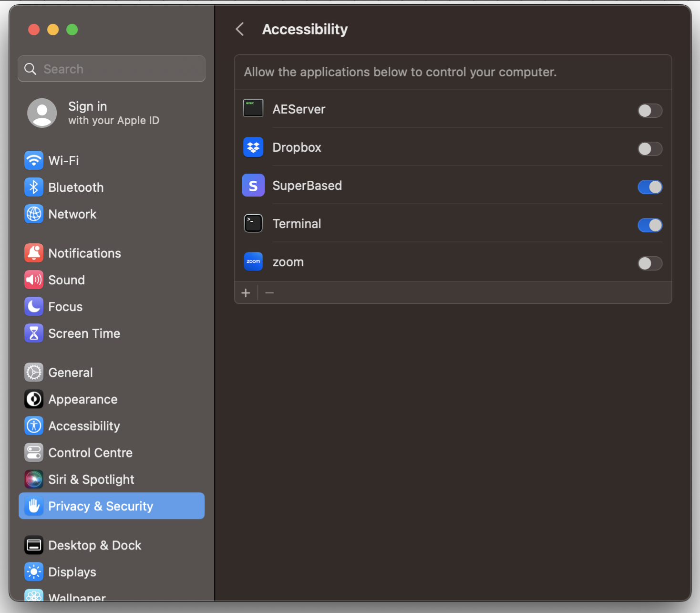Select the Terminal row name
The height and width of the screenshot is (613, 700).
pos(297,224)
